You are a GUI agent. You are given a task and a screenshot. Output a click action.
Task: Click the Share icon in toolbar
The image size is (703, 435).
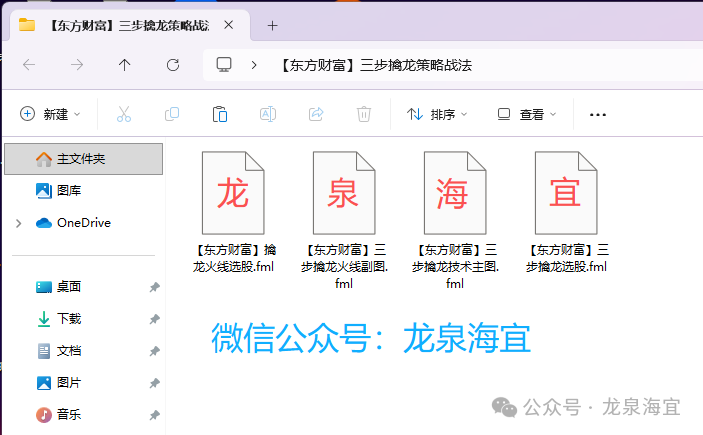pos(316,114)
